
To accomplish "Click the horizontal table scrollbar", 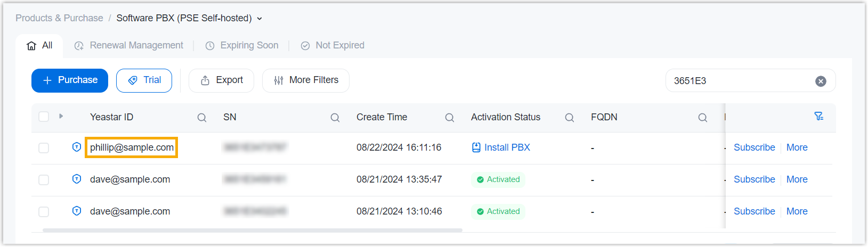I will click(252, 230).
